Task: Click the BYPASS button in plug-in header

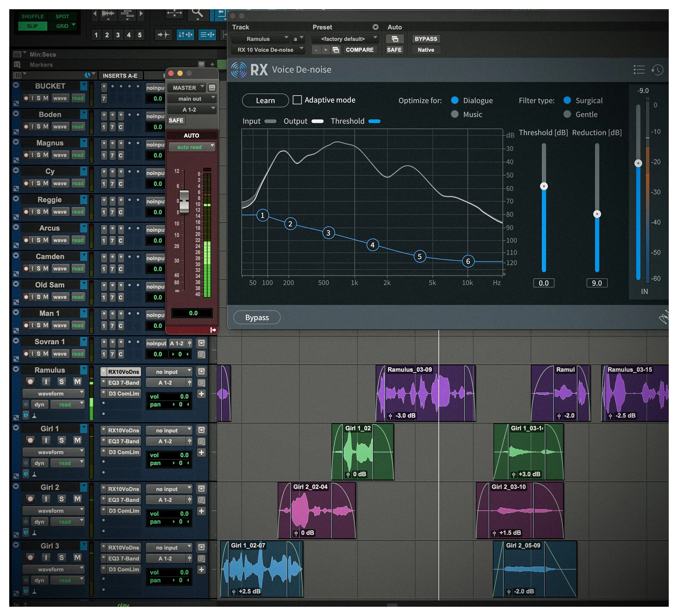Action: [x=426, y=39]
